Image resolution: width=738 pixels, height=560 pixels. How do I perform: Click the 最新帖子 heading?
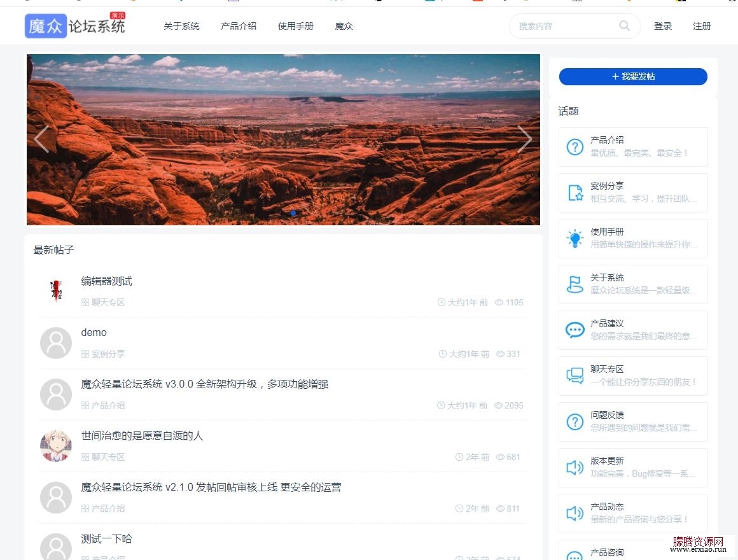[53, 250]
